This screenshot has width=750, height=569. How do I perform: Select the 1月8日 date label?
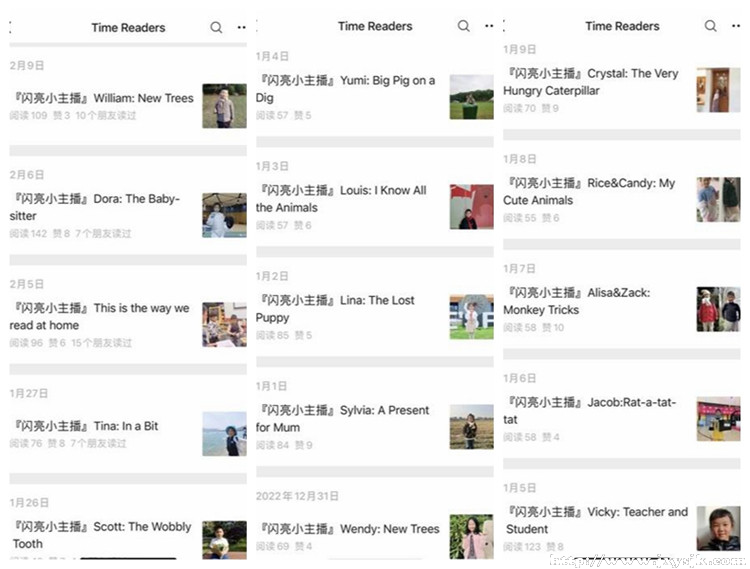pos(519,159)
